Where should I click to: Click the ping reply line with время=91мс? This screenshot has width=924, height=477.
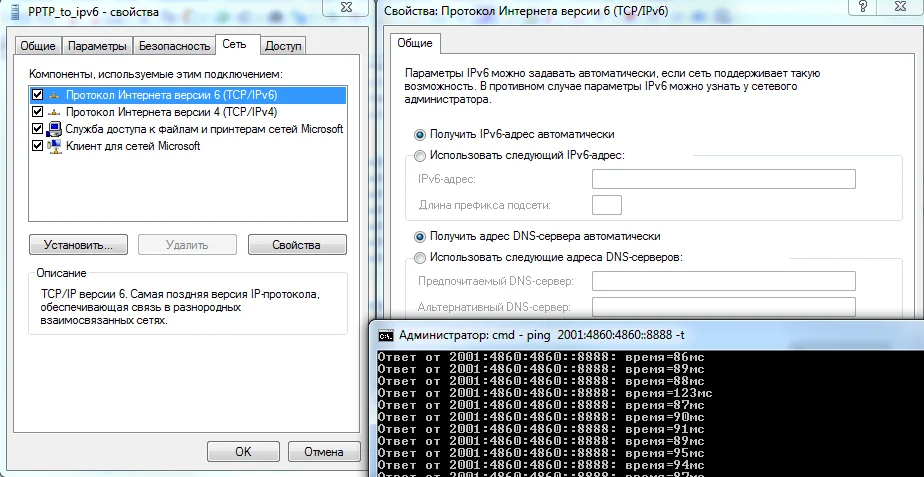(541, 430)
